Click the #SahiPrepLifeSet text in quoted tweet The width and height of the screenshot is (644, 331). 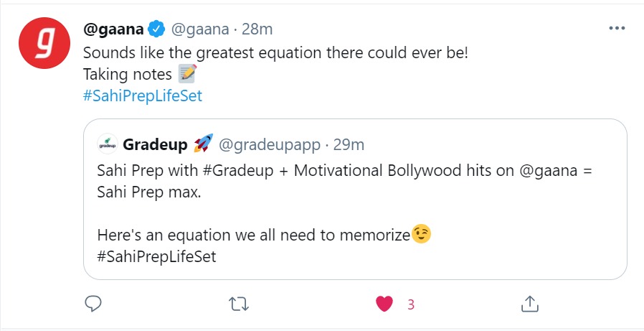pos(156,256)
